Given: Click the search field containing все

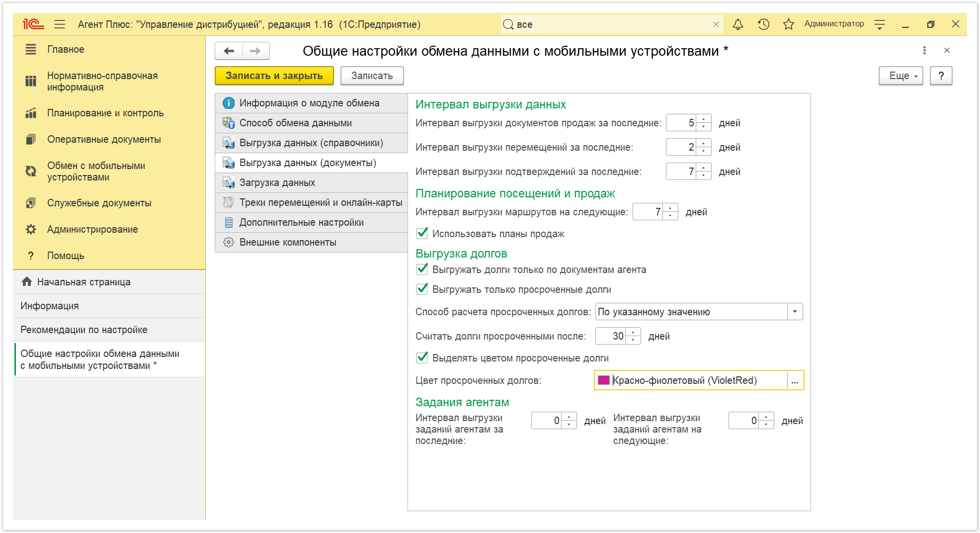Looking at the screenshot, I should tap(612, 24).
